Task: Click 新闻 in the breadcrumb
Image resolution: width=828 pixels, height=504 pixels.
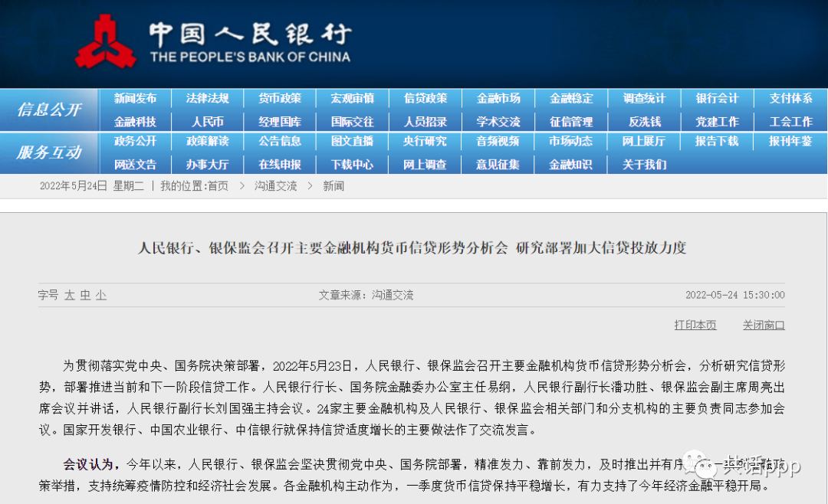Action: 333,186
